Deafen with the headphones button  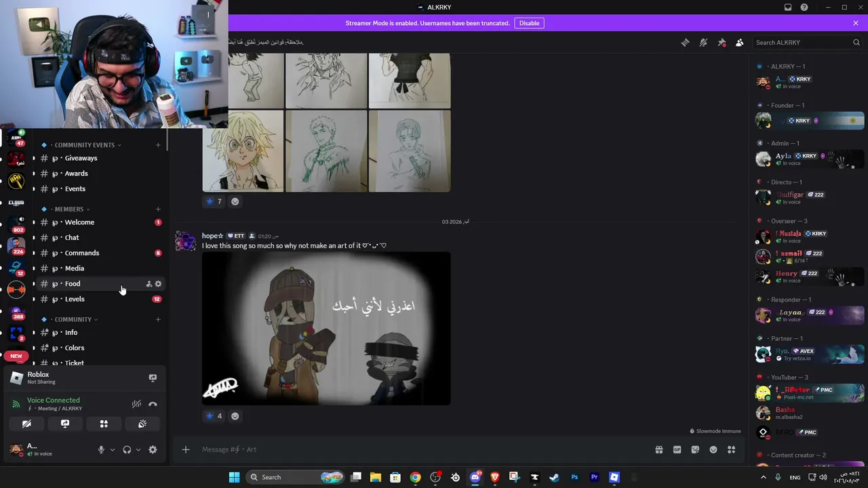(x=127, y=449)
